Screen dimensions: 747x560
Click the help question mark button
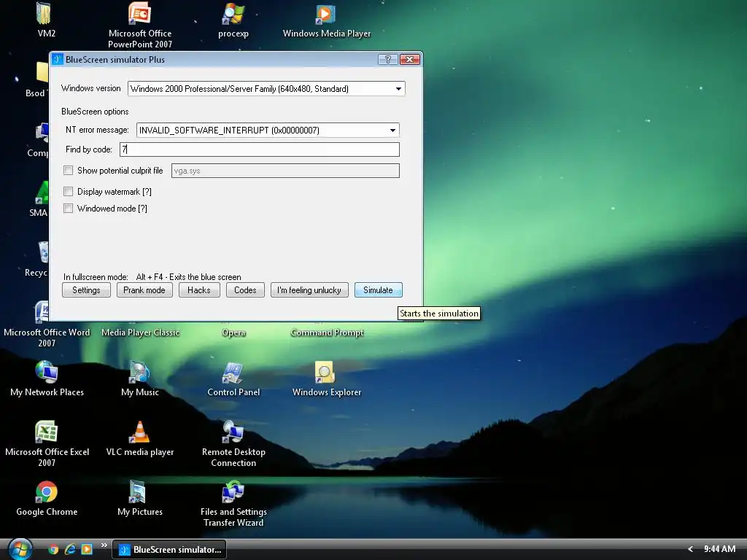click(x=388, y=59)
